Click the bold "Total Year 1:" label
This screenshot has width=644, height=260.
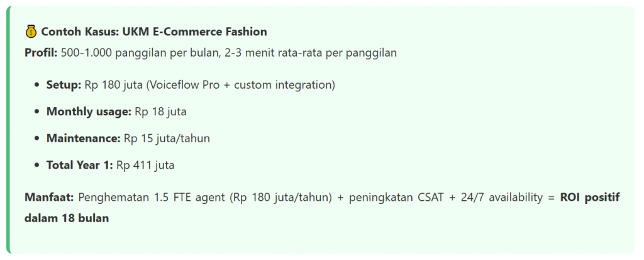click(x=79, y=166)
